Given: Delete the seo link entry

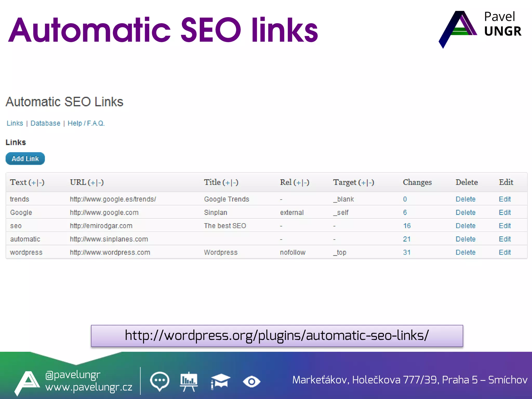Looking at the screenshot, I should click(x=465, y=226).
